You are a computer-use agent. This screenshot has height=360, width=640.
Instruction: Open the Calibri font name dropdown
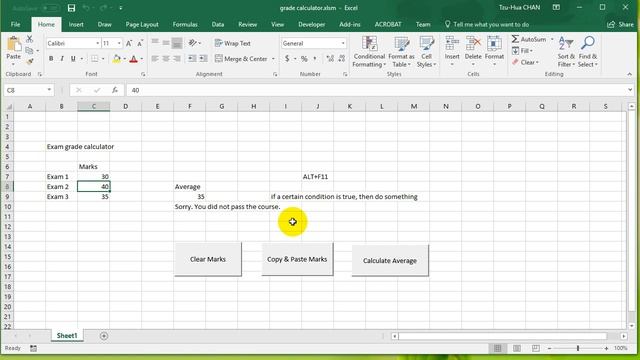tap(98, 43)
